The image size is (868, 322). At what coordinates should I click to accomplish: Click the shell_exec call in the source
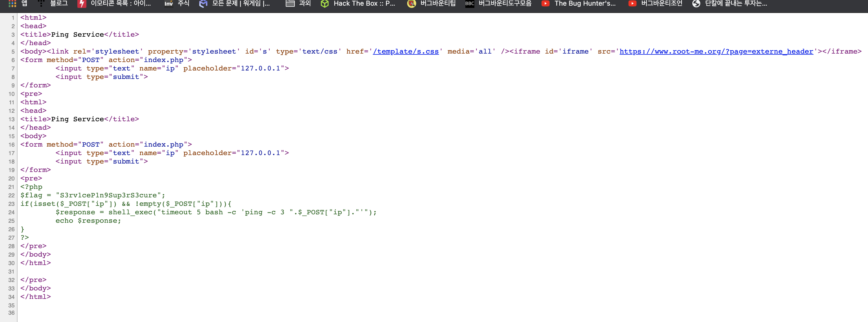pyautogui.click(x=130, y=212)
